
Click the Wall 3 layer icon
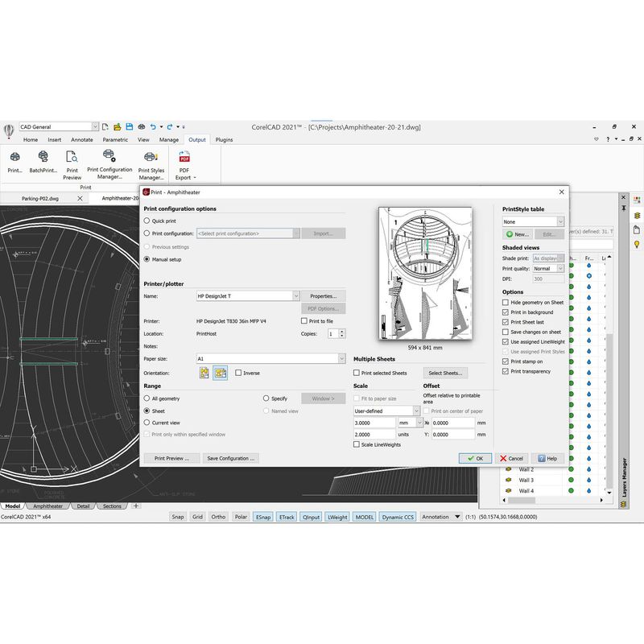click(509, 480)
